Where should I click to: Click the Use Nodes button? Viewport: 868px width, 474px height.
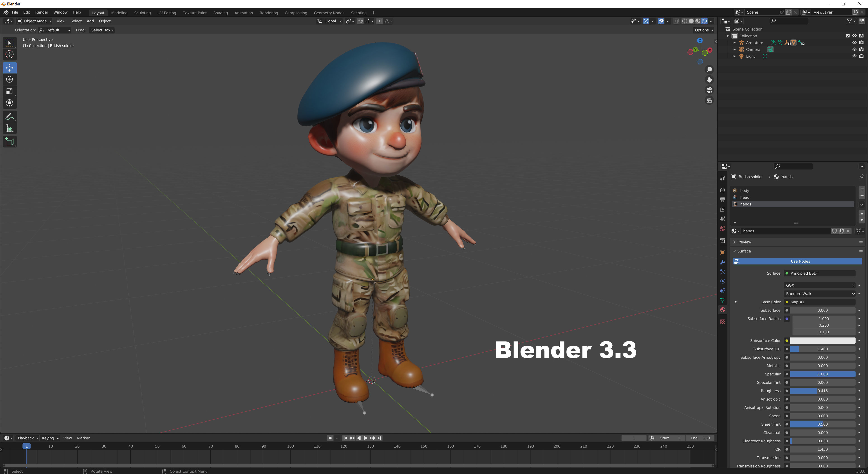797,262
